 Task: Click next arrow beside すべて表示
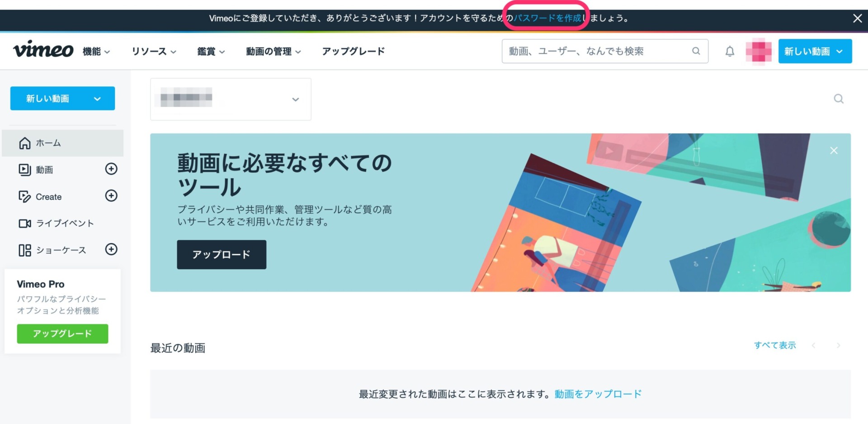coord(838,345)
